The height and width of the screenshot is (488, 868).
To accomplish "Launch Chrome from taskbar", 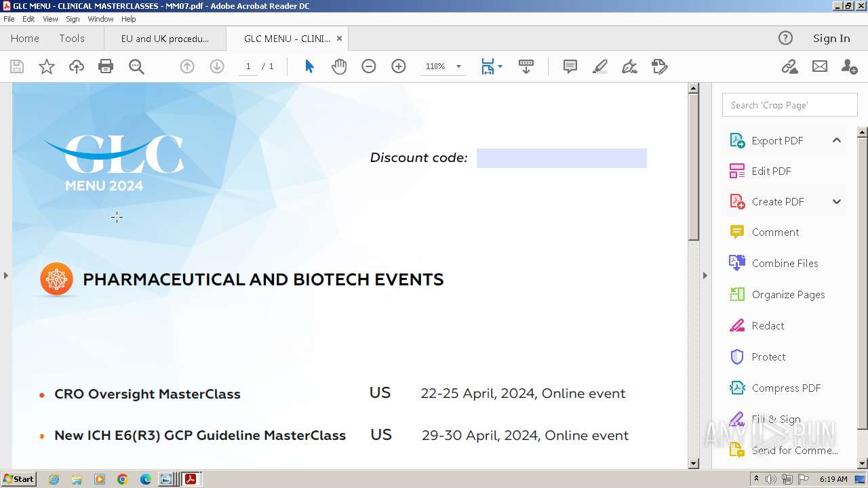I will (x=123, y=479).
